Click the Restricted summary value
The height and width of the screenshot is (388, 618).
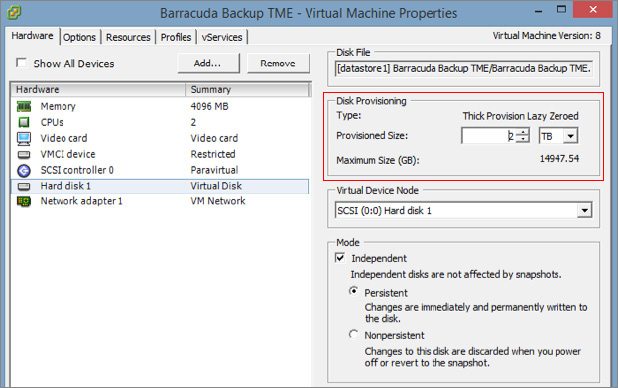click(x=213, y=154)
